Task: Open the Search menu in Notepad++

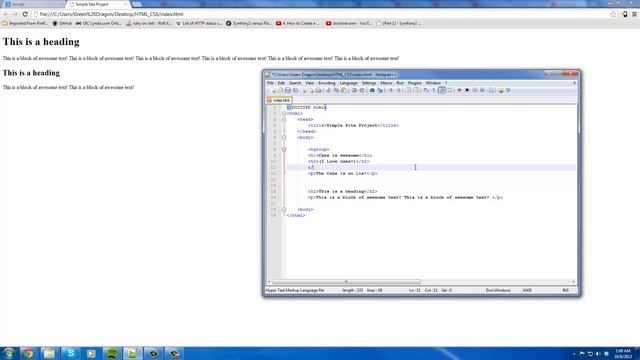Action: click(295, 83)
